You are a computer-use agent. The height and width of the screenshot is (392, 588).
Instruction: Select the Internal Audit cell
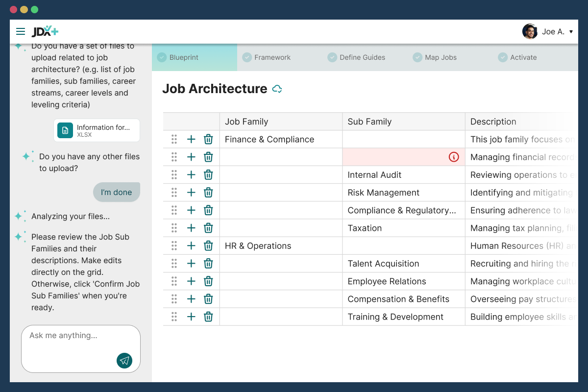(404, 175)
